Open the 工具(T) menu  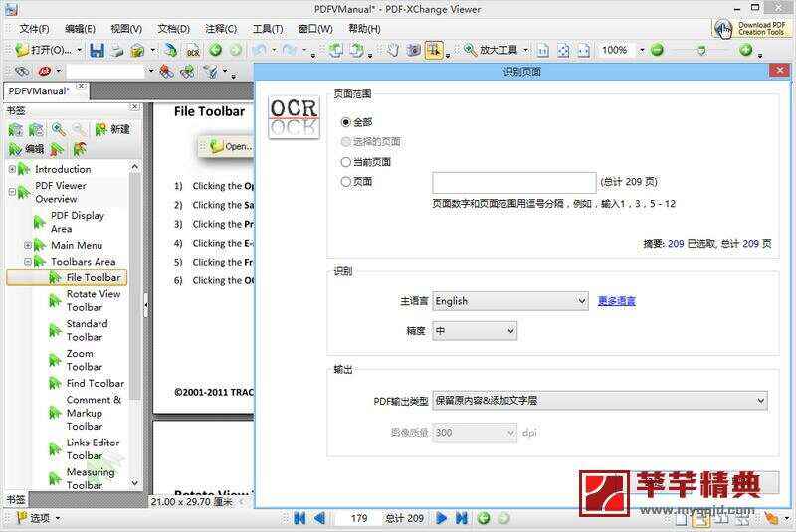[x=268, y=29]
